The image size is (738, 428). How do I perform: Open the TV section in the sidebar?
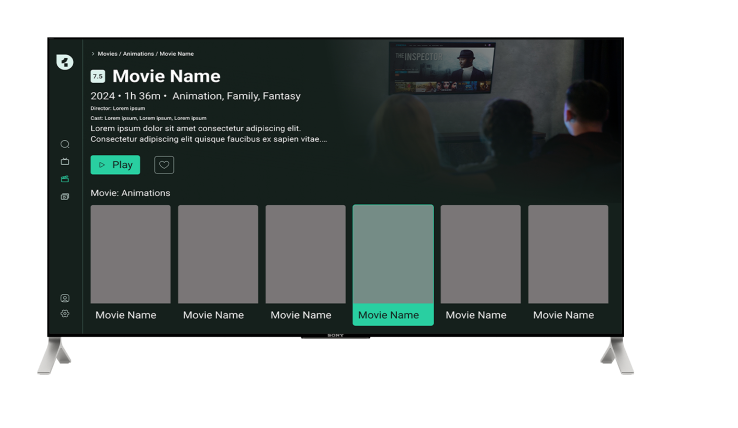[65, 161]
